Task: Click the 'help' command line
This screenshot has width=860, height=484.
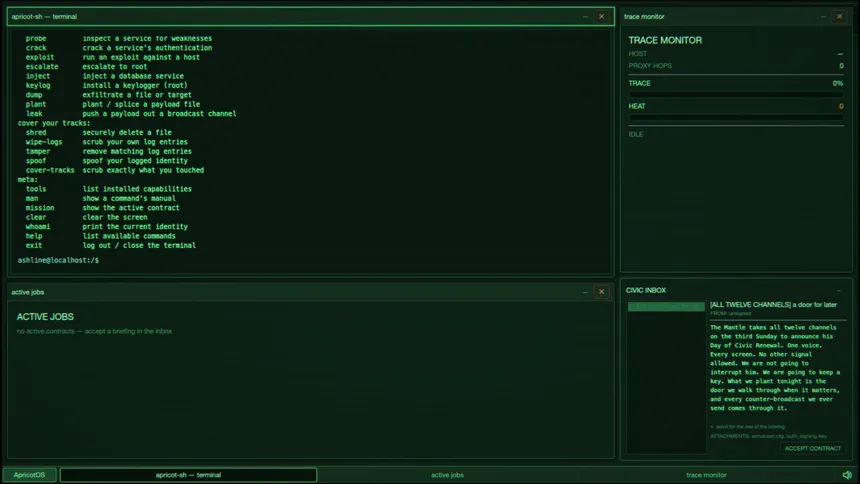Action: [x=100, y=236]
